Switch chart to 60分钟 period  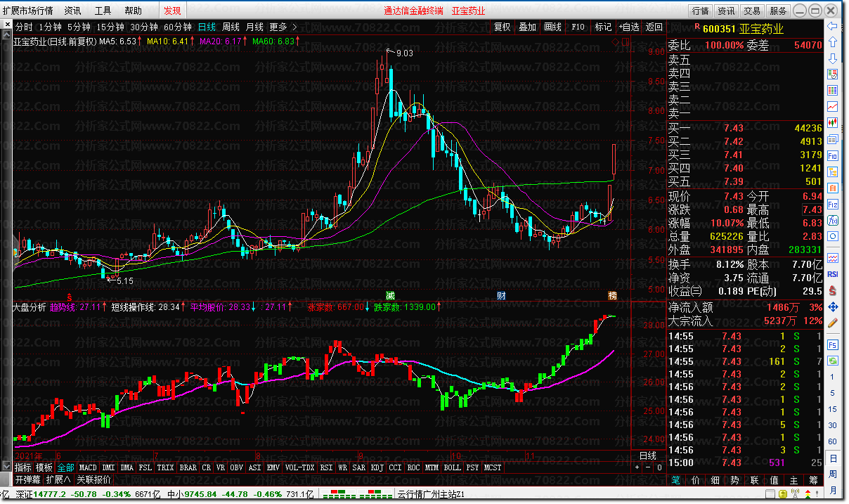[x=178, y=27]
